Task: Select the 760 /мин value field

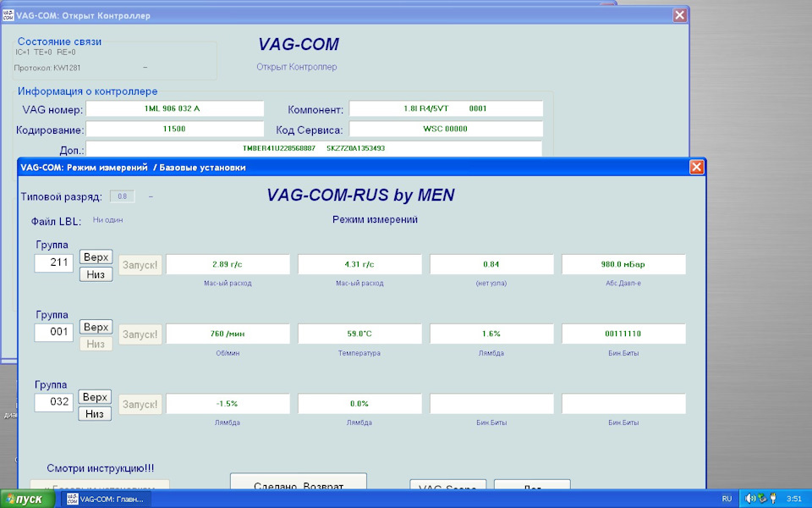Action: (228, 334)
